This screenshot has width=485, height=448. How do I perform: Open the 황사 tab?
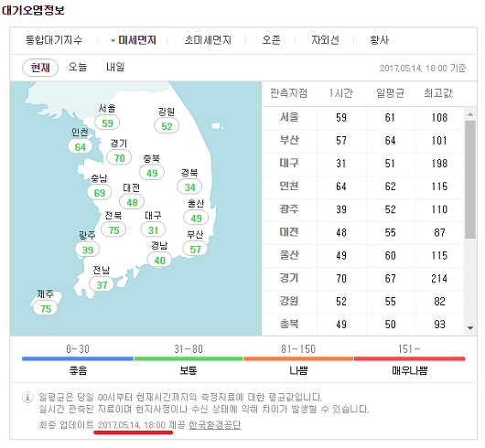(380, 40)
